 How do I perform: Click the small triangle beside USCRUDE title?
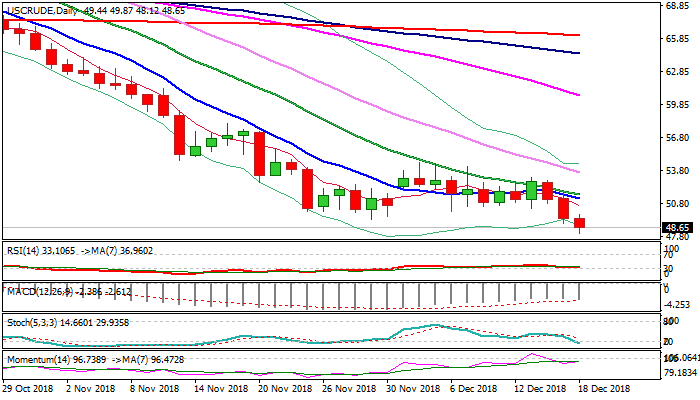6,9
